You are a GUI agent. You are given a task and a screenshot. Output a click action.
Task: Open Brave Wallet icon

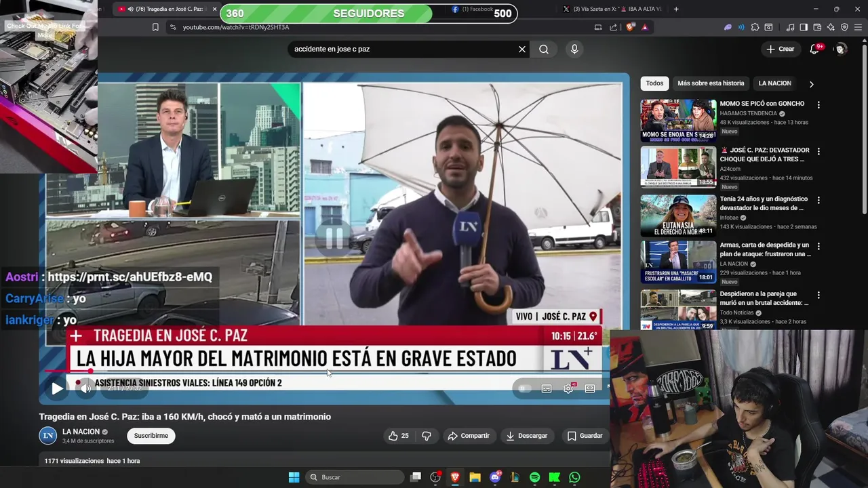[817, 27]
